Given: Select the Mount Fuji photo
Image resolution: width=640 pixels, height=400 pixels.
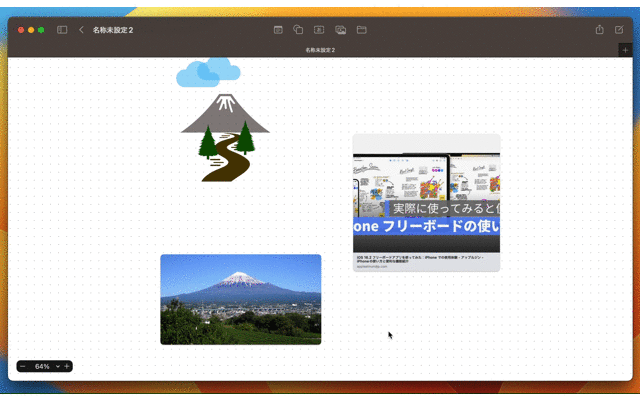Looking at the screenshot, I should pos(241,300).
